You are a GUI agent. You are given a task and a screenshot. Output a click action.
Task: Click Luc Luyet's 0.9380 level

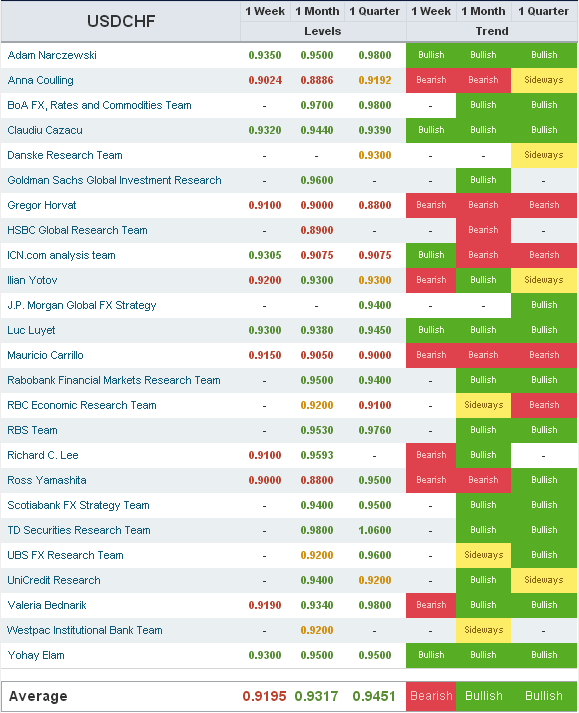click(317, 331)
